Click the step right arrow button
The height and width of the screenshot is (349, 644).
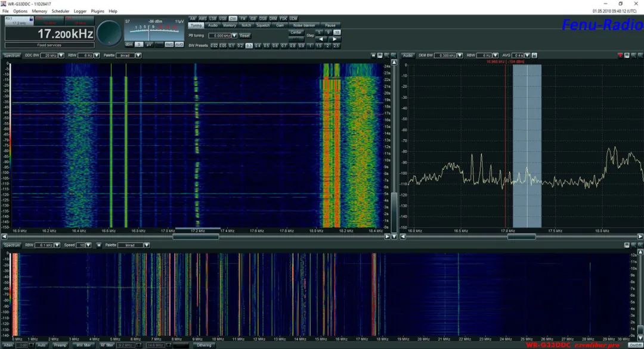pyautogui.click(x=336, y=39)
